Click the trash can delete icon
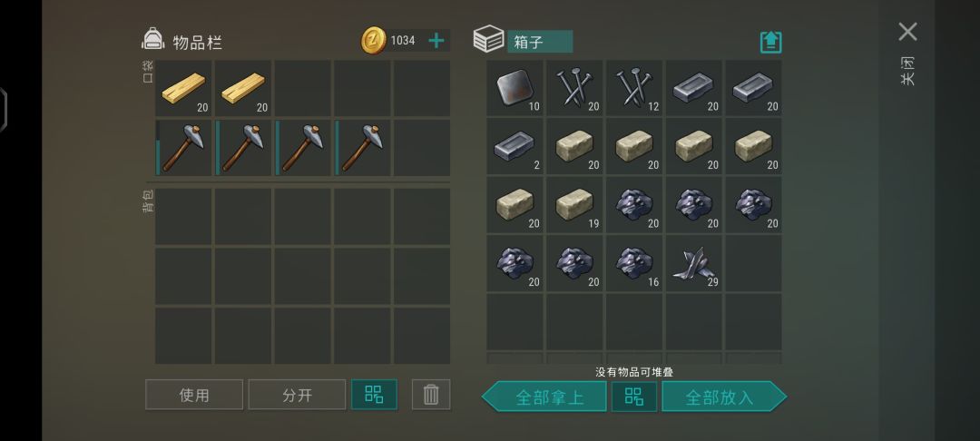980x441 pixels. tap(431, 395)
